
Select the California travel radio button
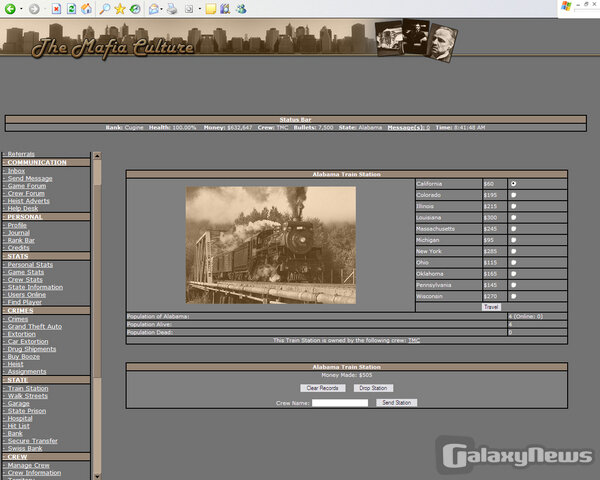click(x=514, y=184)
